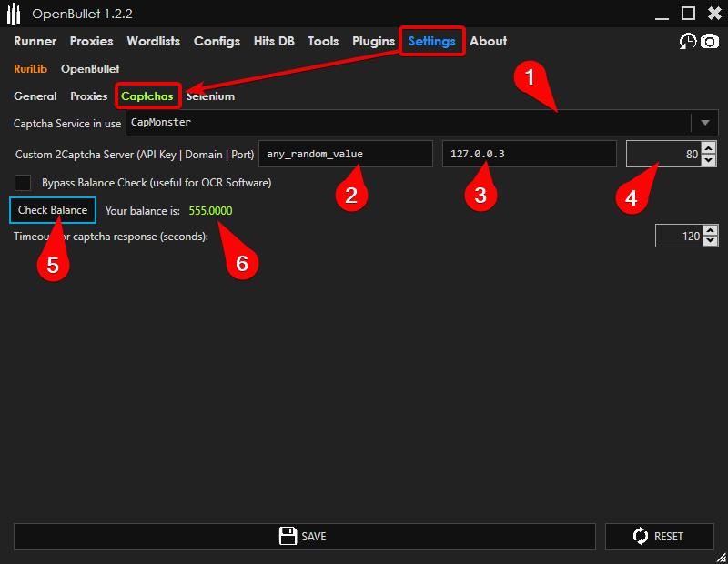Open the Runner tab
The width and height of the screenshot is (728, 564).
pyautogui.click(x=35, y=41)
